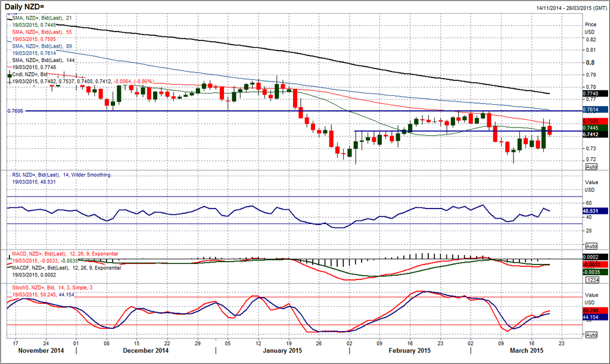The width and height of the screenshot is (610, 364).
Task: Click the black 0.7412 last price tag
Action: point(595,135)
